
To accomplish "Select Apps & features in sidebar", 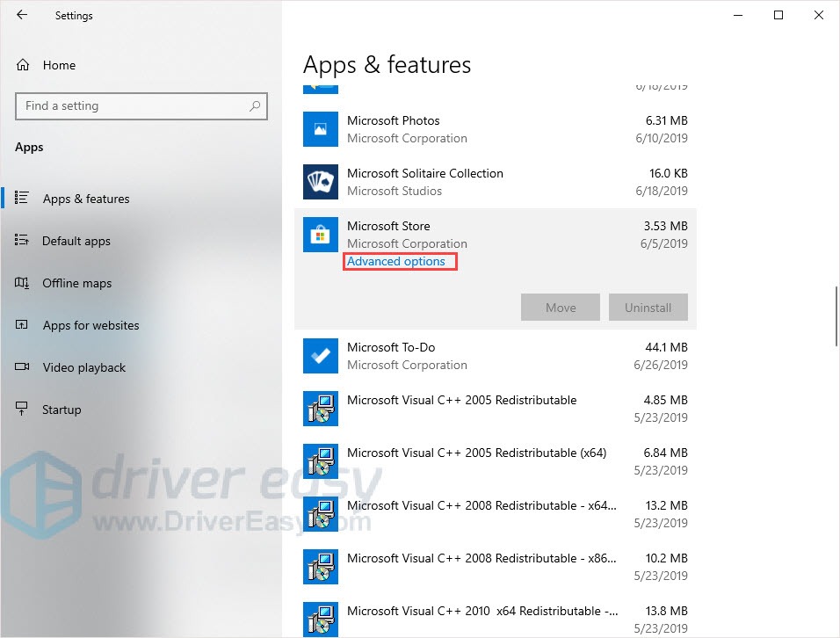I will point(86,199).
